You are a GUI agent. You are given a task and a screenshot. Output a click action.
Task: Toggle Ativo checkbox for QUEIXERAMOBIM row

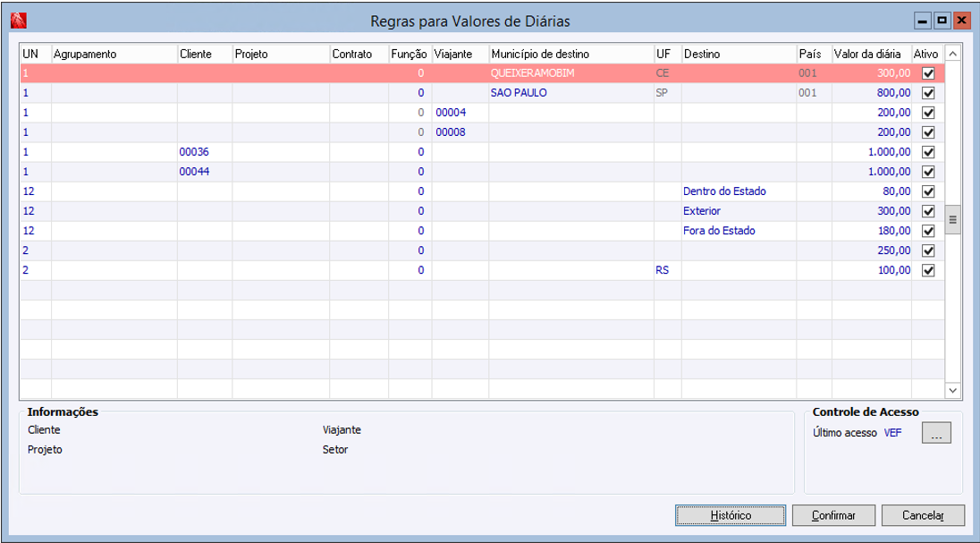click(928, 73)
